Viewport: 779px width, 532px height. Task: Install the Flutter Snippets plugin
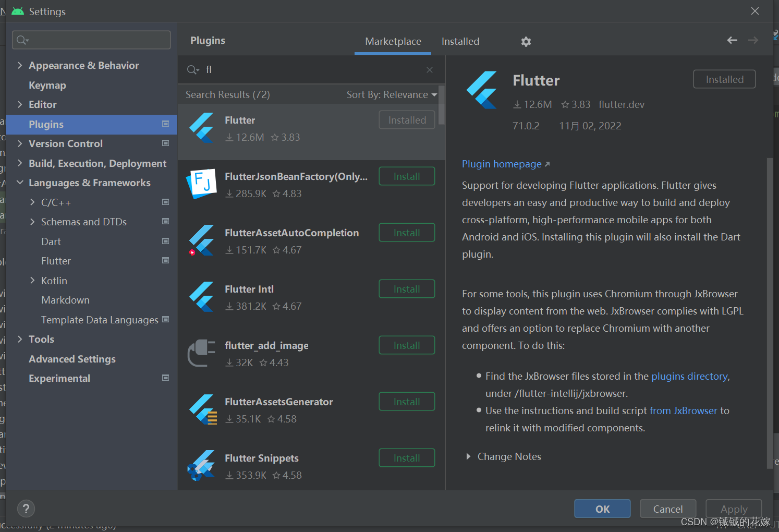pyautogui.click(x=407, y=458)
